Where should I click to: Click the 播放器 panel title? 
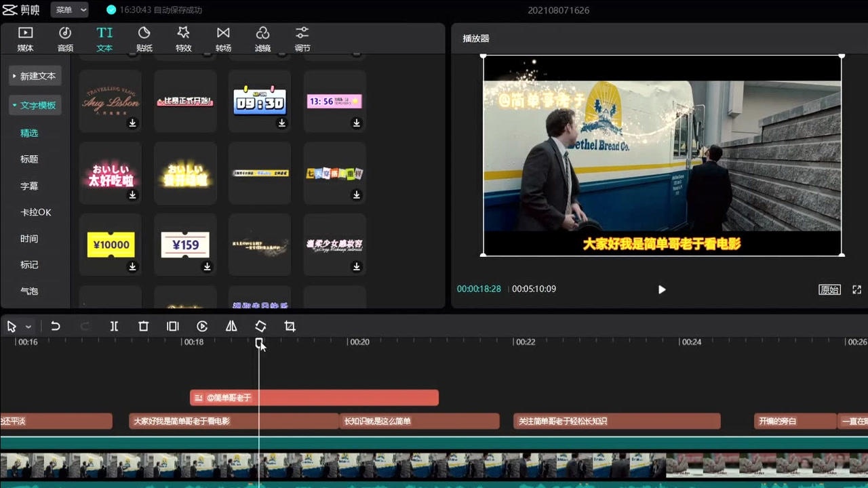click(476, 39)
